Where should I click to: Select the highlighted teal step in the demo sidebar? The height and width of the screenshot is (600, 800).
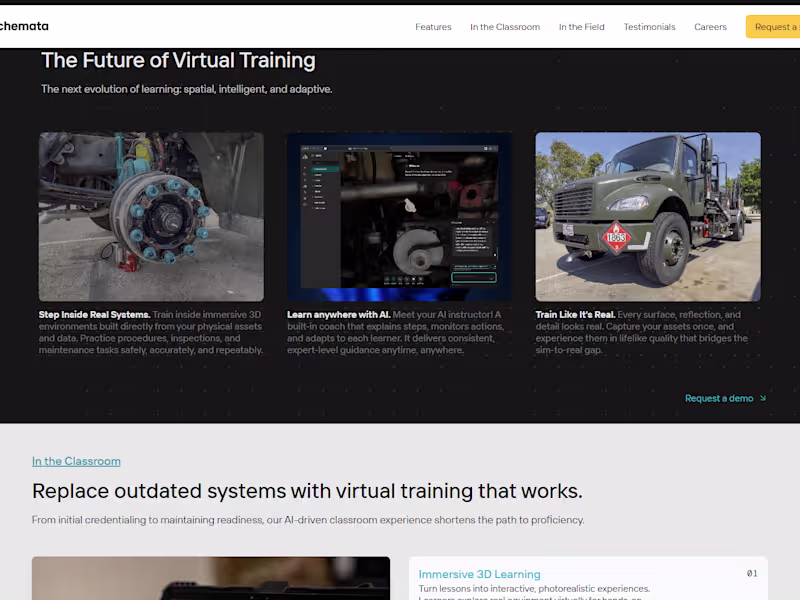[x=324, y=169]
